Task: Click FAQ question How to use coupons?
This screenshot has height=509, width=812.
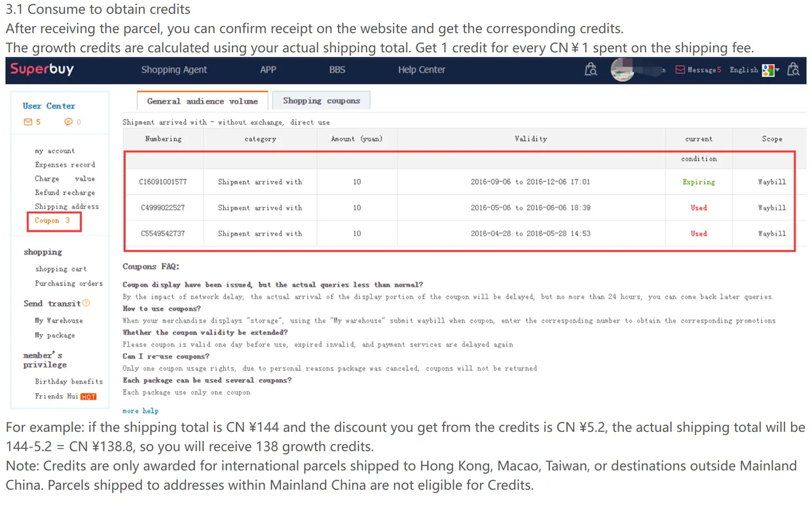Action: point(162,309)
